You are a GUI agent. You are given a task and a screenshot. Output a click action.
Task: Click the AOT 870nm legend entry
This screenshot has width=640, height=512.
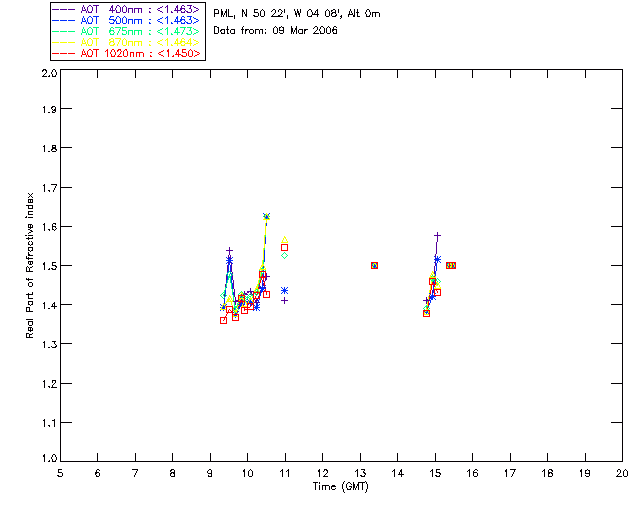click(x=127, y=42)
